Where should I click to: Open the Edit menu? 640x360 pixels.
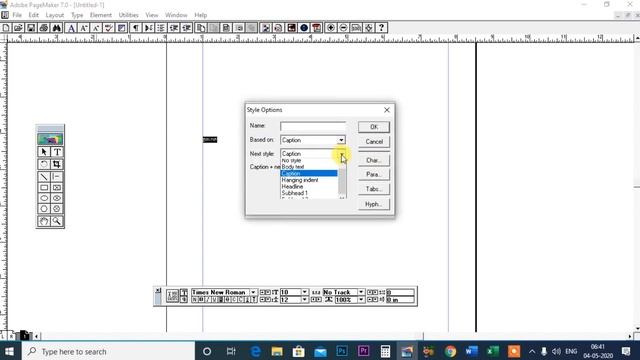pyautogui.click(x=33, y=15)
